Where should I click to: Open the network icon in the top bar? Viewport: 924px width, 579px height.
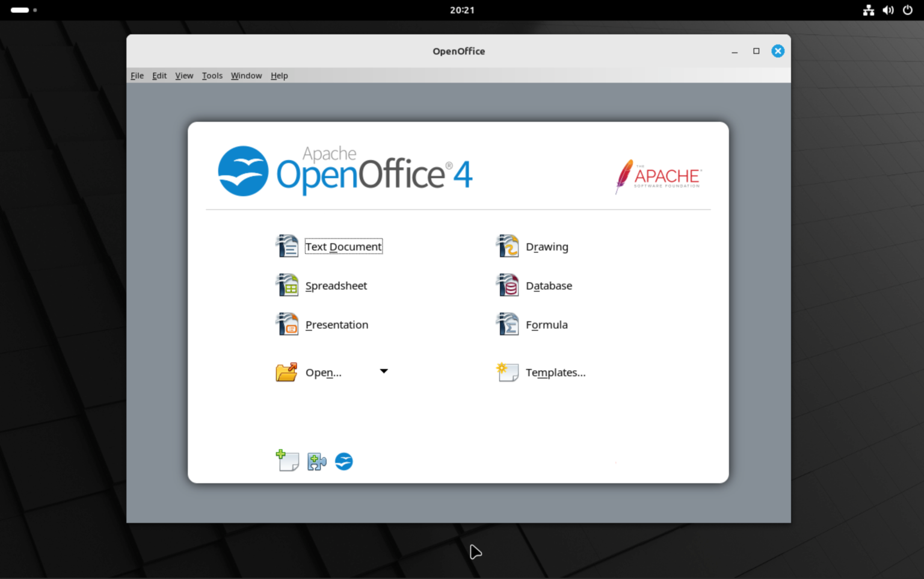[869, 10]
